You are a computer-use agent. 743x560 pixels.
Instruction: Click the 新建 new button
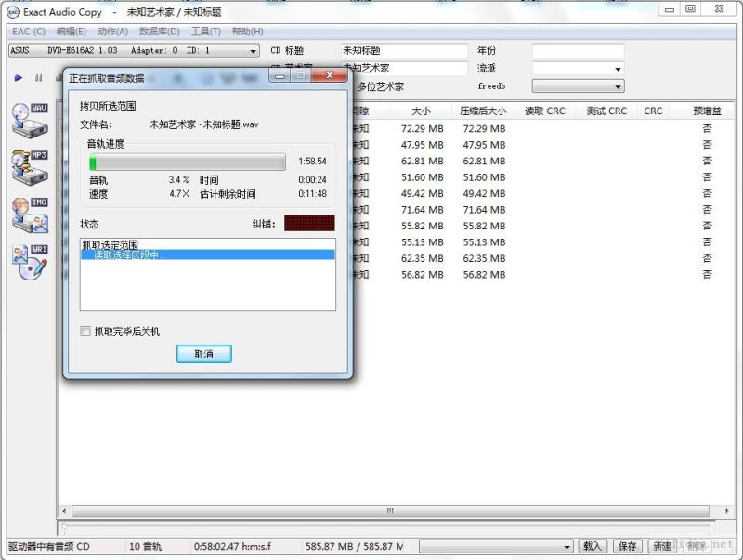pos(662,546)
